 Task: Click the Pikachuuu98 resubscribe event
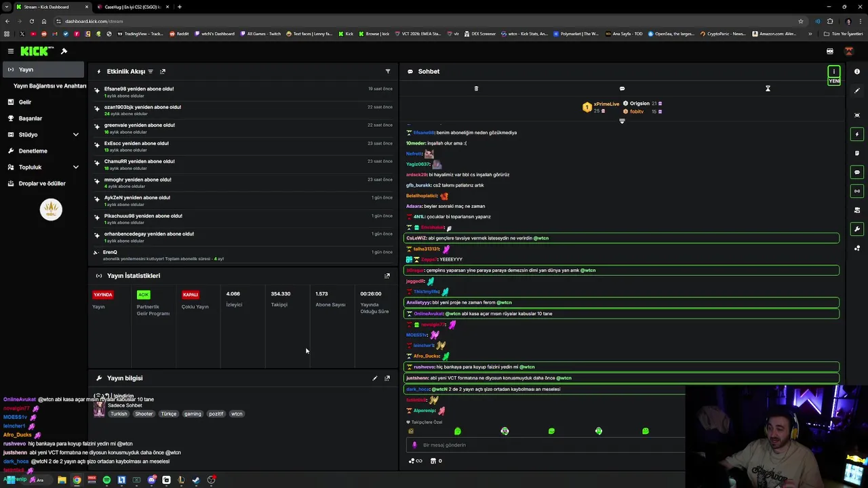tap(243, 219)
